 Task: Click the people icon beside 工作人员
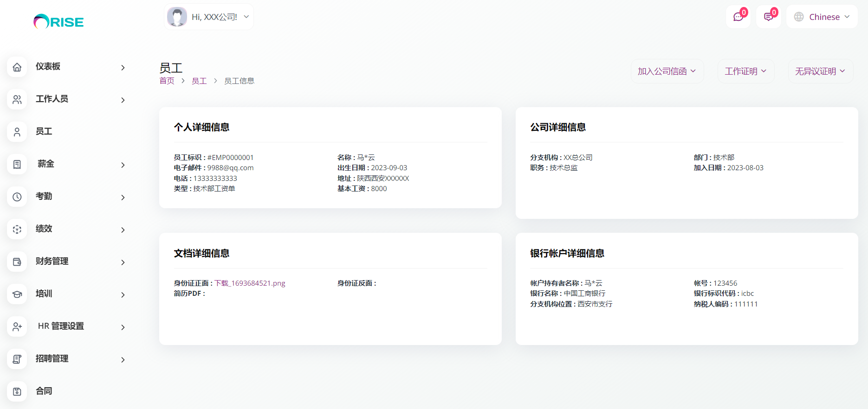[x=17, y=100]
